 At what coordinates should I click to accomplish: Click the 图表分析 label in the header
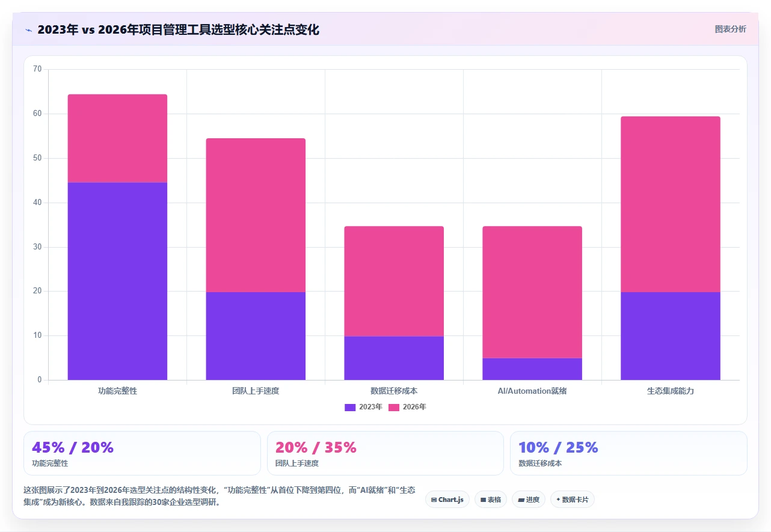(x=730, y=29)
